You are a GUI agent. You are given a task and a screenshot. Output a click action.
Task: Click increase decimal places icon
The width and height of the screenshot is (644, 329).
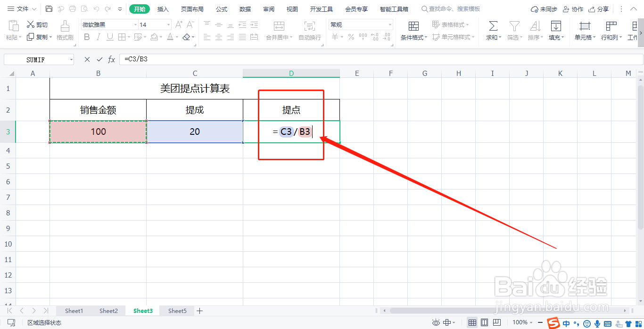tap(375, 37)
